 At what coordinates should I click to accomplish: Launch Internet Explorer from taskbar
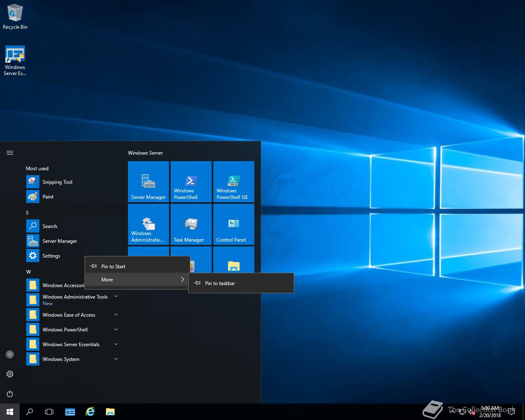tap(90, 412)
